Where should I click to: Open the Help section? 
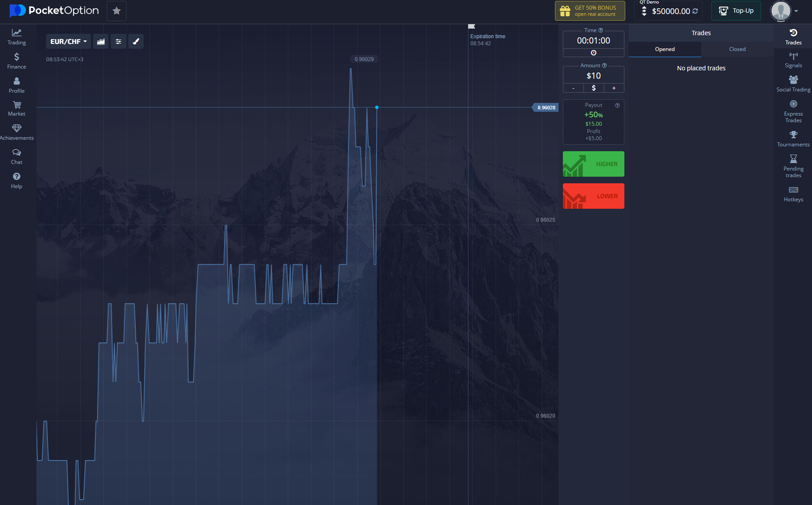[17, 181]
